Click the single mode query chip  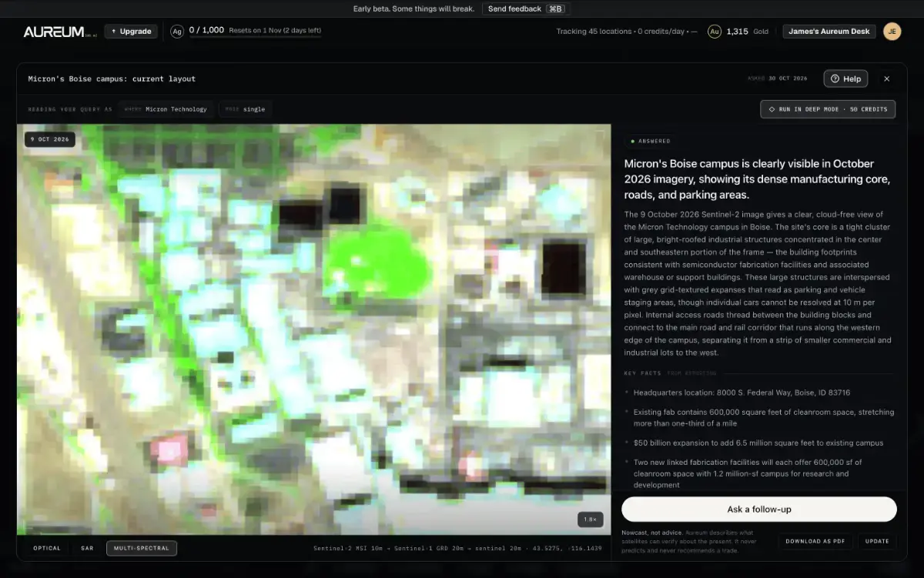click(x=245, y=109)
